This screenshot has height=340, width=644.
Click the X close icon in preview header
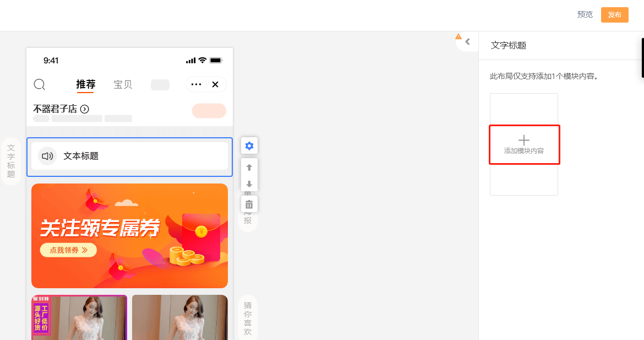215,84
